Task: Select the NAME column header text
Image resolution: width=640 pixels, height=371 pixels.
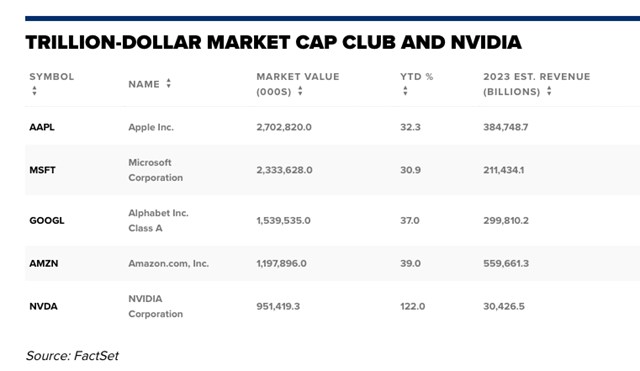Action: click(x=144, y=84)
